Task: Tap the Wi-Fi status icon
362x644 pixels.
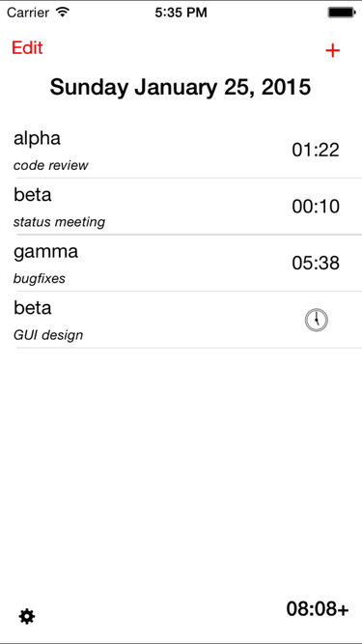Action: click(x=63, y=13)
